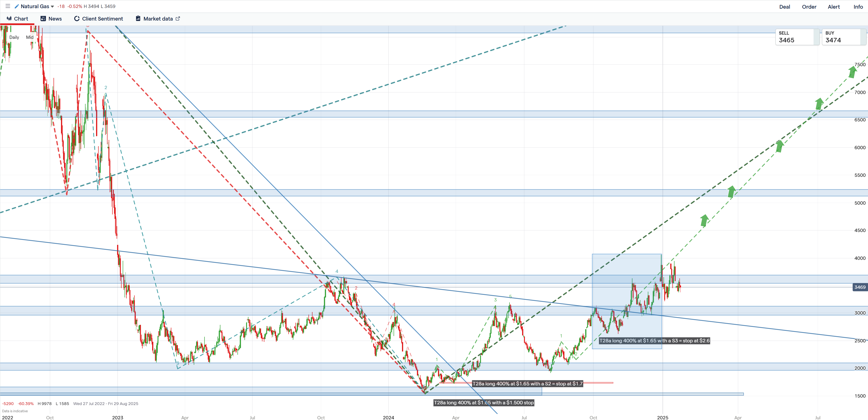This screenshot has height=420, width=868.
Task: Expand the Natural Gas market dropdown
Action: pyautogui.click(x=52, y=6)
